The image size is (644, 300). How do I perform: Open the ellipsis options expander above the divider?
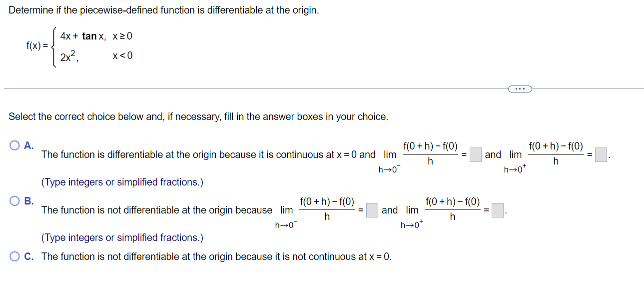coord(520,88)
